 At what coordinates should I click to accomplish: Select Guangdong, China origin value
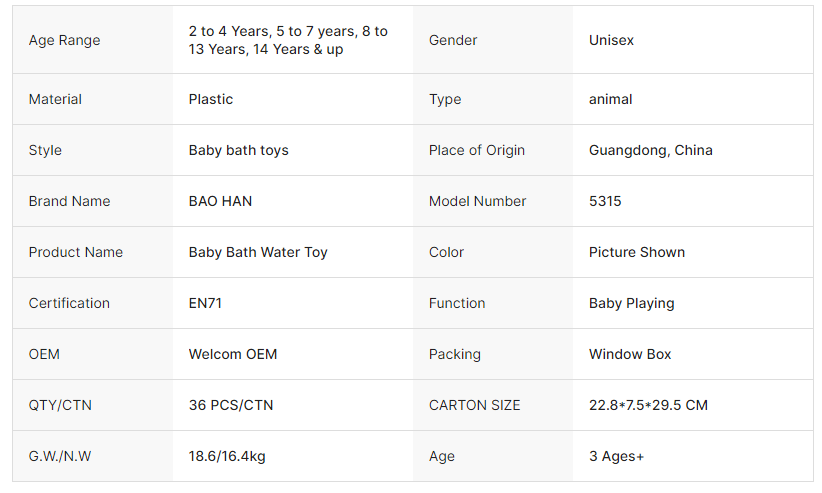(x=650, y=150)
